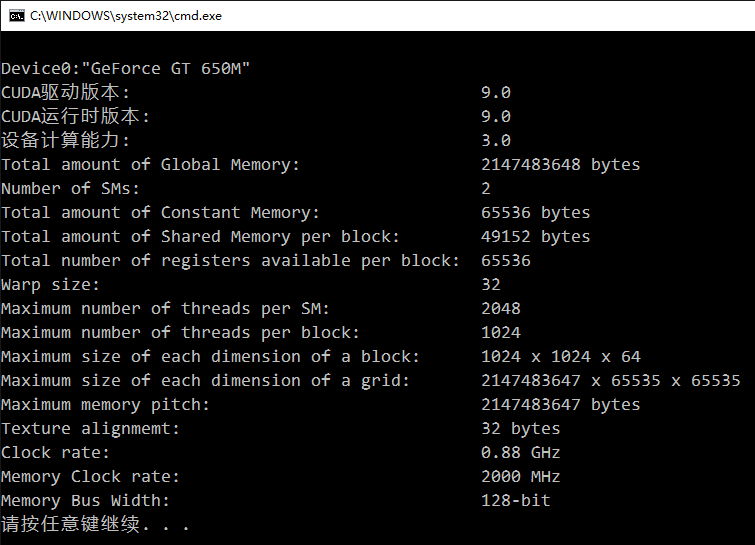
Task: Click the Device0 GeForce GT 650M line
Action: click(125, 68)
